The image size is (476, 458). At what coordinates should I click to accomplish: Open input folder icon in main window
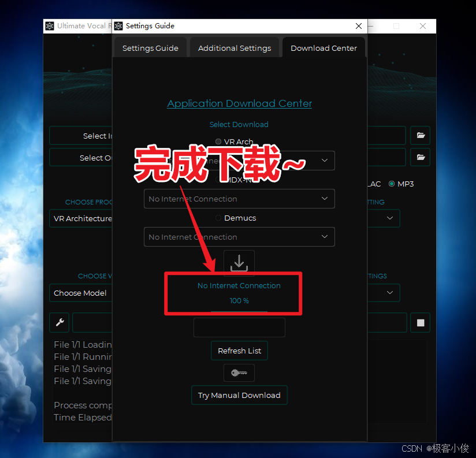coord(421,135)
